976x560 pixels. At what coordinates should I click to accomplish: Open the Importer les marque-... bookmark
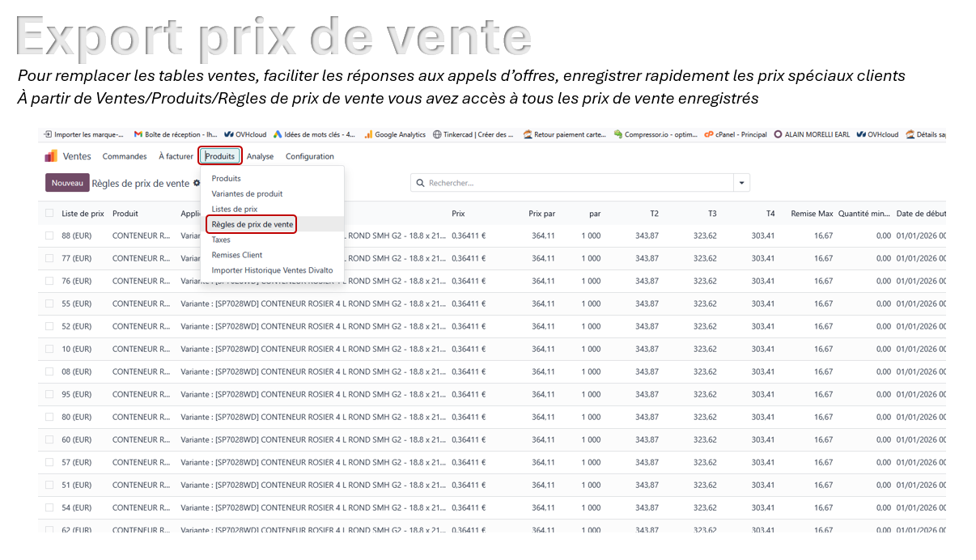pyautogui.click(x=84, y=134)
